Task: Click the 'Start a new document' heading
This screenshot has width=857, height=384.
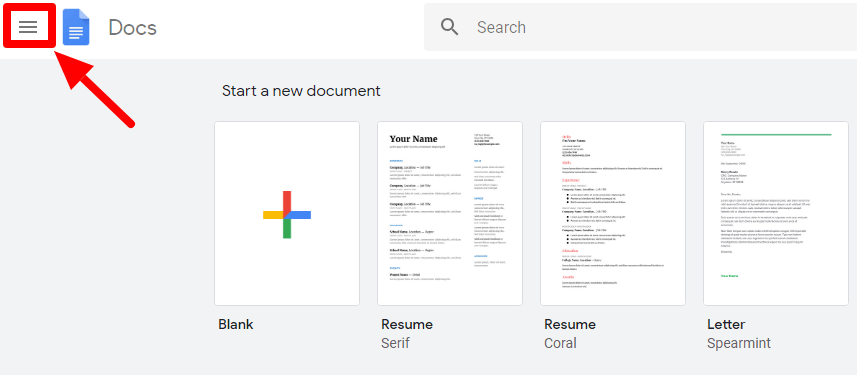Action: [301, 91]
